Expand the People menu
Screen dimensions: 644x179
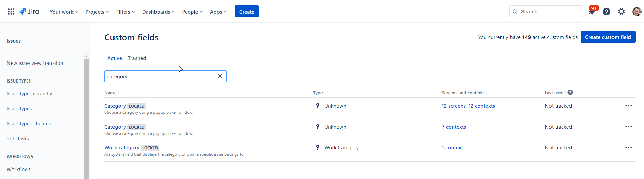(192, 12)
